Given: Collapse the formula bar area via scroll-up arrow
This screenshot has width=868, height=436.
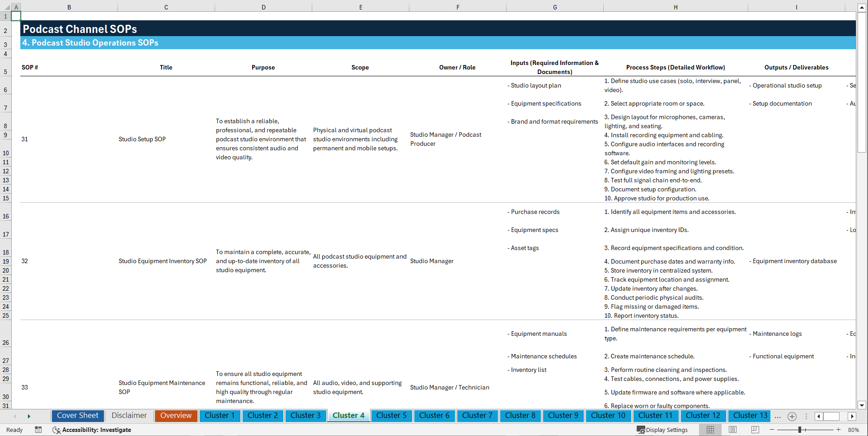Looking at the screenshot, I should click(862, 7).
